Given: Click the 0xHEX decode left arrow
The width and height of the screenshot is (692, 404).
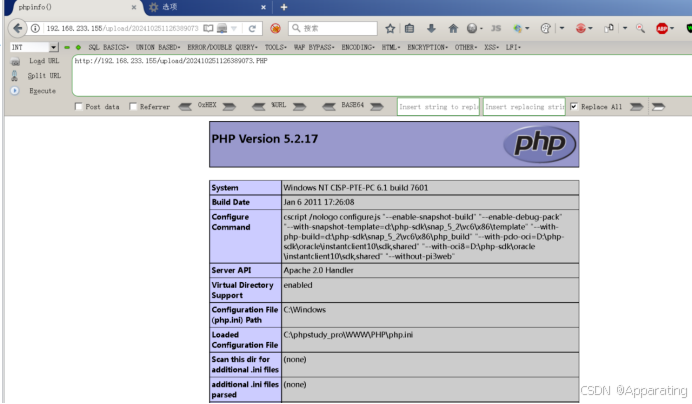Looking at the screenshot, I should [x=185, y=107].
